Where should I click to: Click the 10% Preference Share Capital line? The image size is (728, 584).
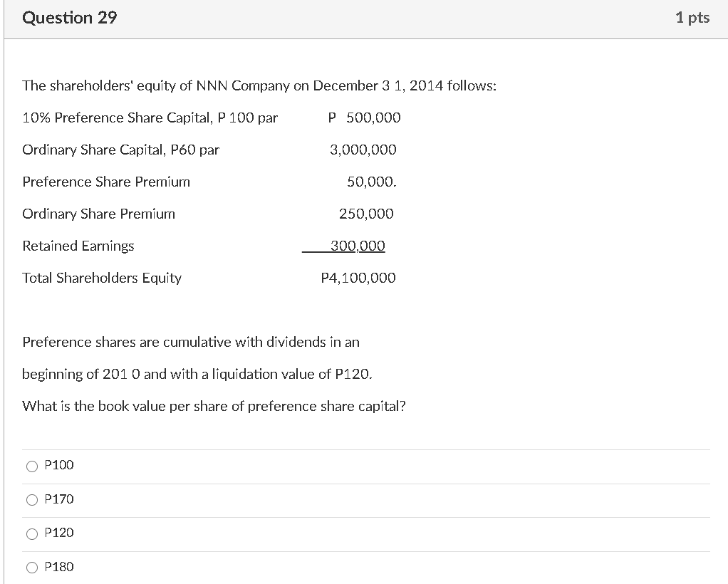[x=150, y=118]
